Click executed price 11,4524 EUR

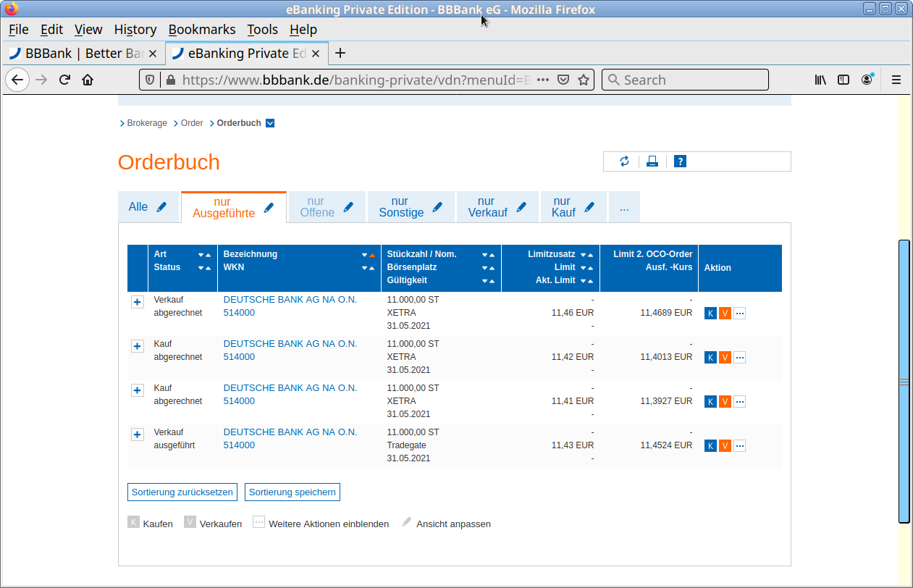[x=666, y=445]
